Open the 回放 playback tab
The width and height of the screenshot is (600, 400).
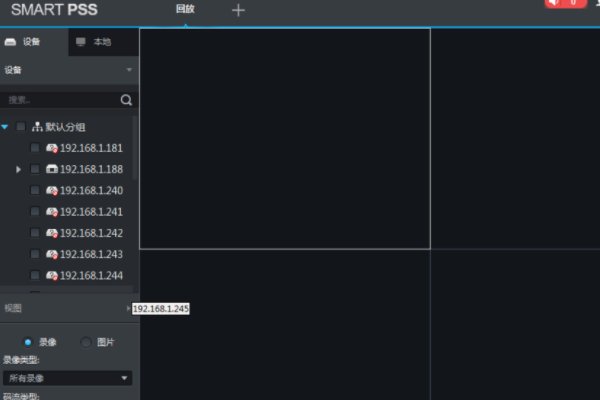[185, 10]
